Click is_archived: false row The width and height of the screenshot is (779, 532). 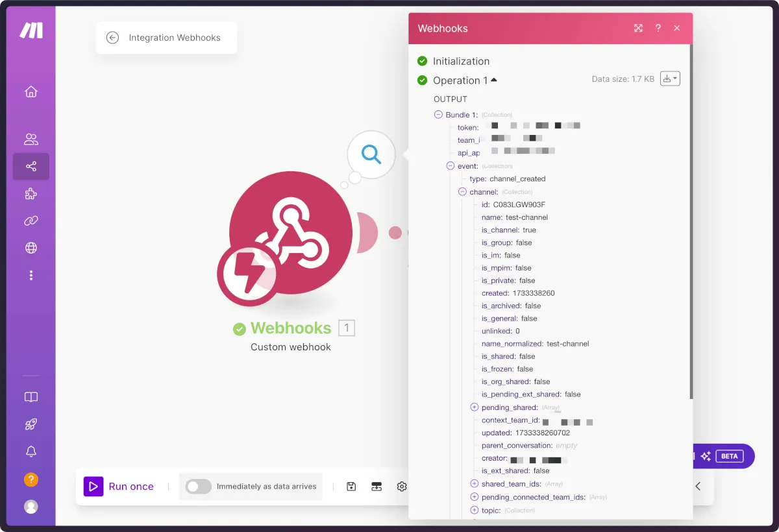[x=512, y=306]
